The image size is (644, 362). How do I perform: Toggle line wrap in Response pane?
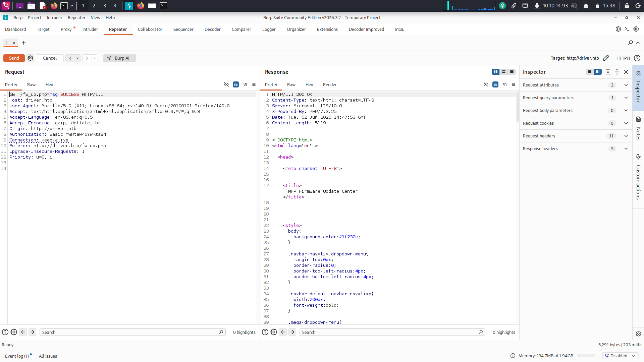(495, 84)
